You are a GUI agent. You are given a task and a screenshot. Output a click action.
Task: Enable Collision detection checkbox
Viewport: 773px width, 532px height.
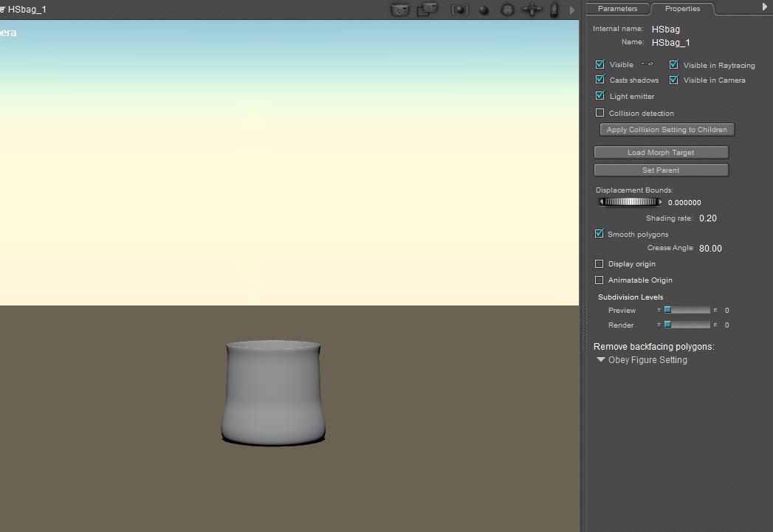(600, 113)
